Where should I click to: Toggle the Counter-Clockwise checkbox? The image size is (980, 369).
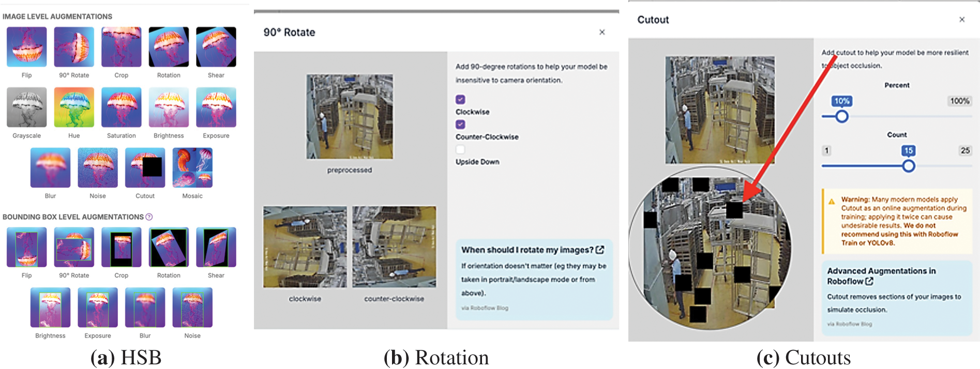[x=460, y=125]
